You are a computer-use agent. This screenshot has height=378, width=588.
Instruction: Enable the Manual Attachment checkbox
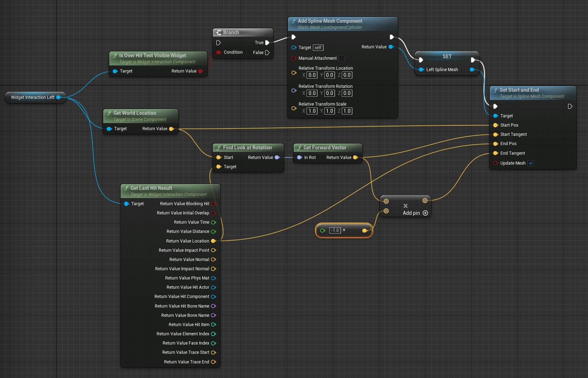tap(341, 58)
